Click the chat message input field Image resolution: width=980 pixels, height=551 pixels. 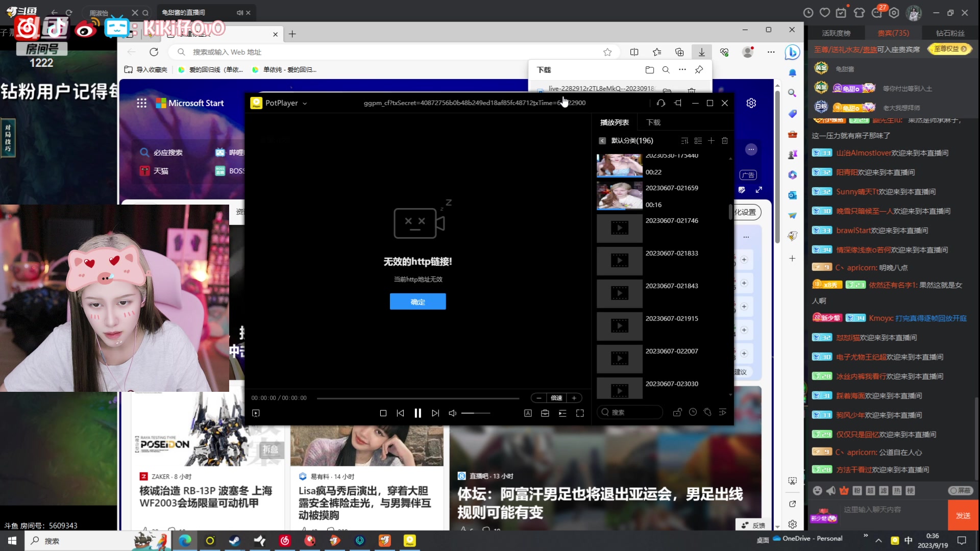(893, 510)
